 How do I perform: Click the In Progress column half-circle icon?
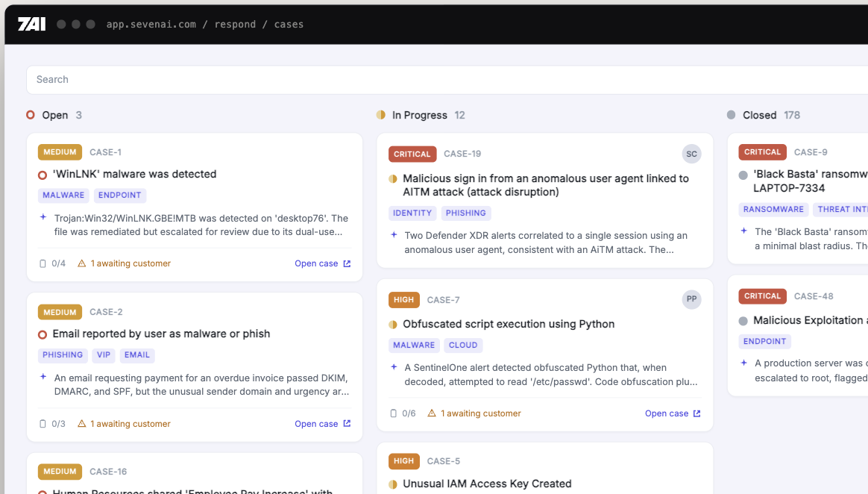pyautogui.click(x=381, y=115)
